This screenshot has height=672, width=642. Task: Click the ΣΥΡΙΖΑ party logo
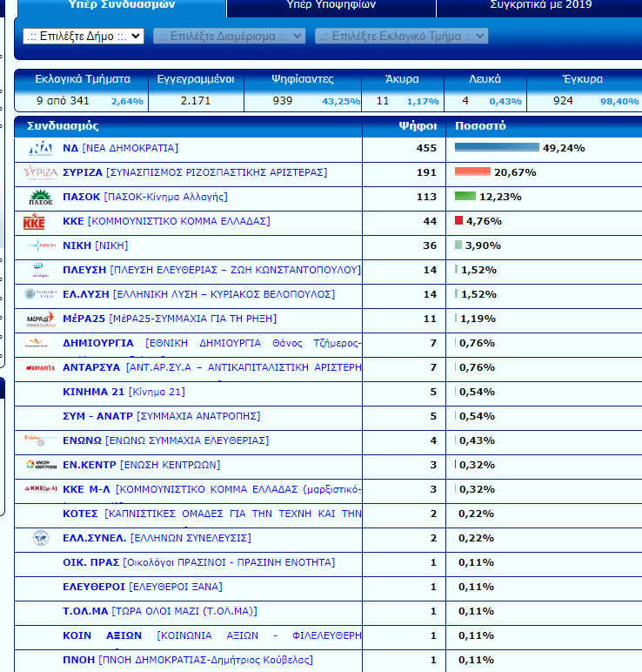click(40, 172)
